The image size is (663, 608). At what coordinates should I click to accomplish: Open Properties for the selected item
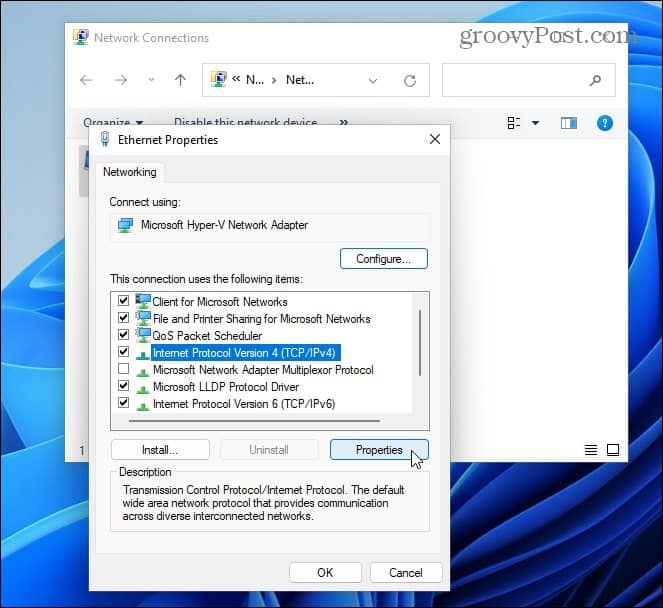coord(379,449)
